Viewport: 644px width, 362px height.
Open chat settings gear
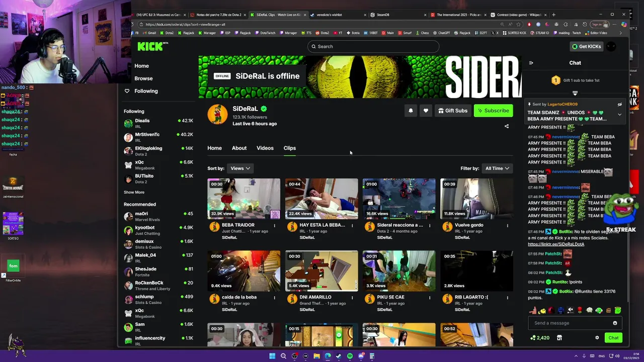click(x=597, y=338)
